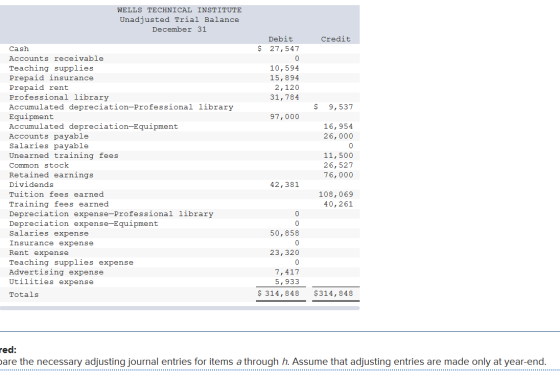Click the 'Equipment' asset row label
560x372 pixels.
point(31,117)
